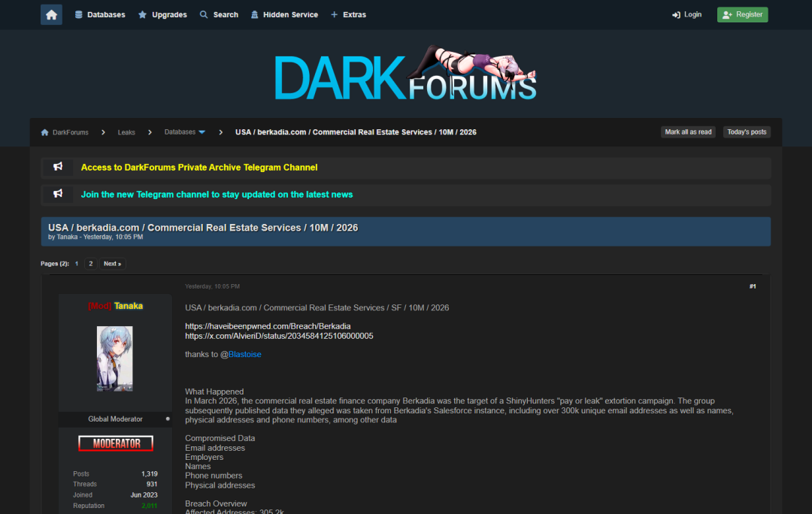
Task: Open Join the new Telegram channel announcement
Action: pos(217,195)
